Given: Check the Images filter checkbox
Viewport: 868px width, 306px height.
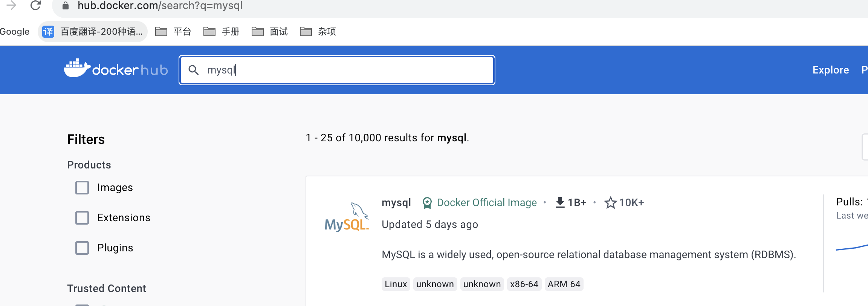Looking at the screenshot, I should point(82,188).
